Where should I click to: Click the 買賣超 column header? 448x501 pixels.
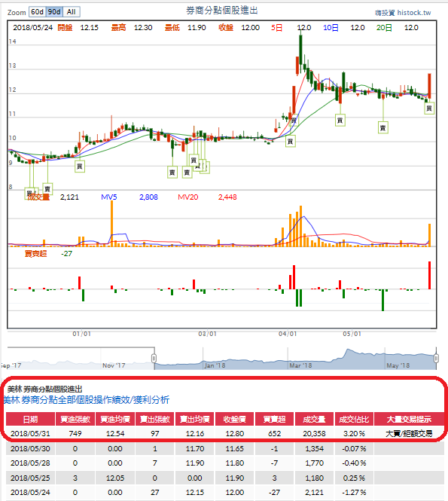[x=275, y=419]
